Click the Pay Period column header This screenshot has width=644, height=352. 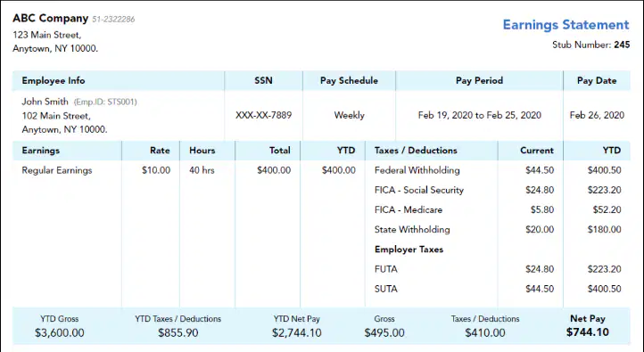pos(479,80)
